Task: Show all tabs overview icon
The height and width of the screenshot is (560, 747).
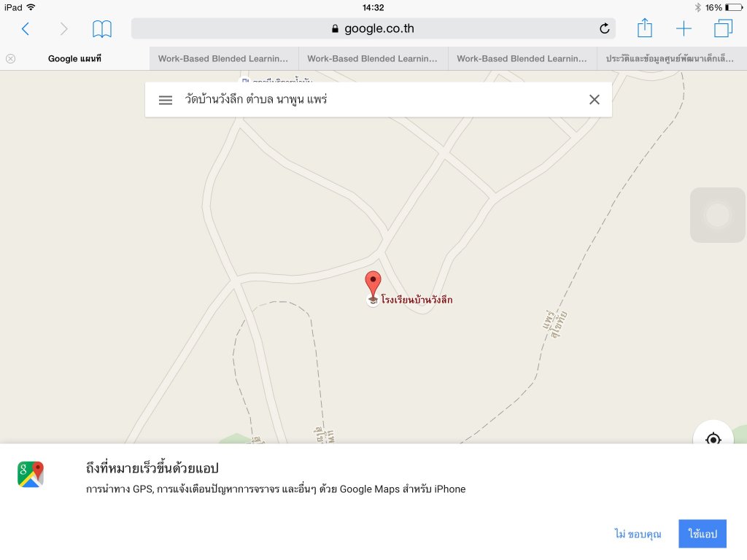Action: pyautogui.click(x=723, y=28)
